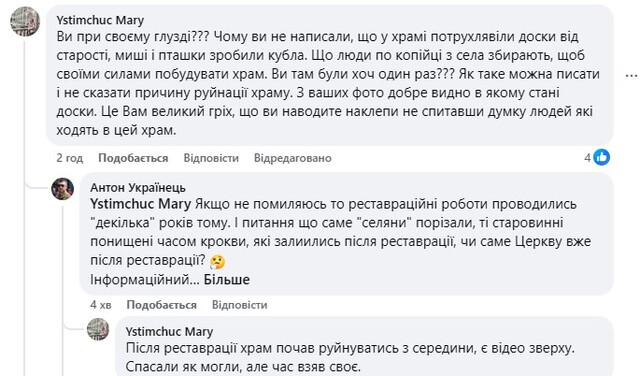
Task: Click the '2 год' comment timestamp
Action: (70, 158)
